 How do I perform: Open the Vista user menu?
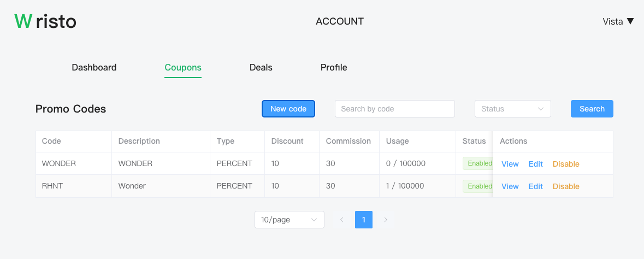[618, 21]
